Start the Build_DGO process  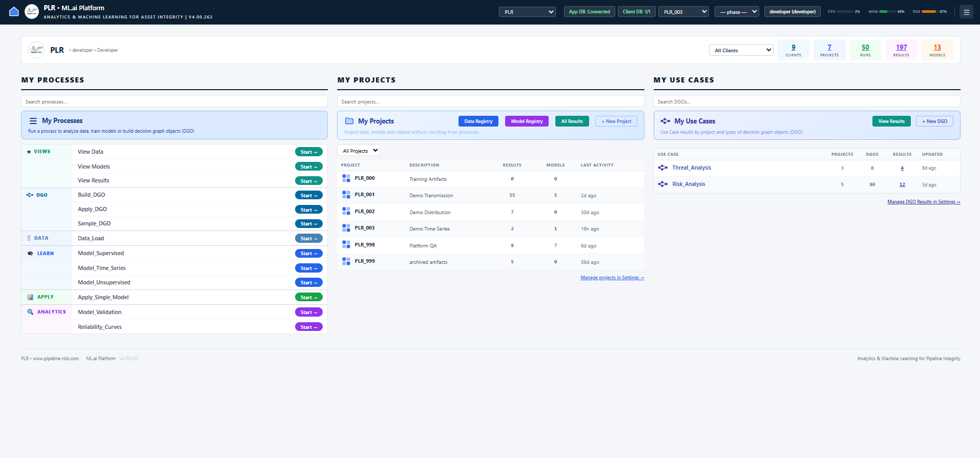[309, 196]
